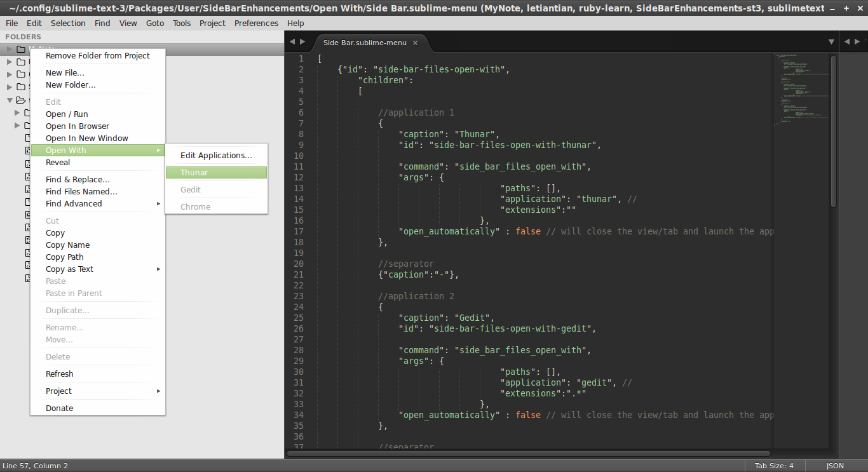Choose Remove Folder from Project
Screen dimensions: 868x472
point(98,56)
